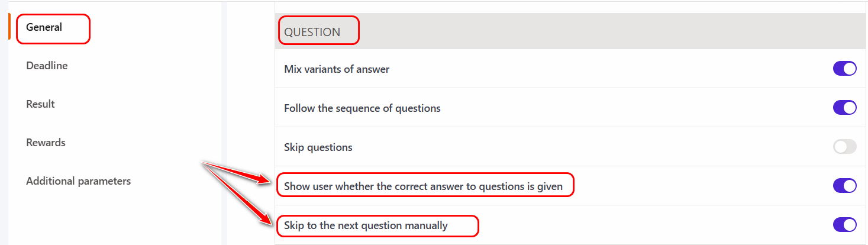Click the 'Skip to the next question manually' label
This screenshot has height=245, width=868.
tap(366, 225)
